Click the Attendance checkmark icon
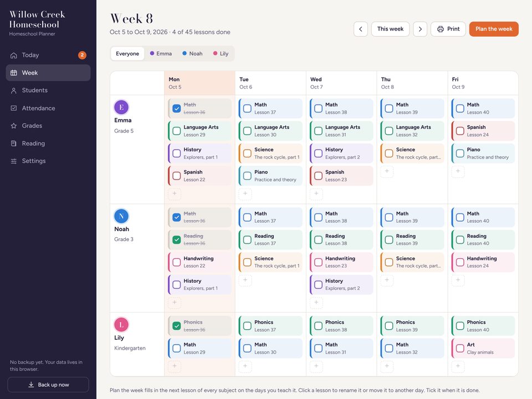532x399 pixels. pyautogui.click(x=13, y=108)
